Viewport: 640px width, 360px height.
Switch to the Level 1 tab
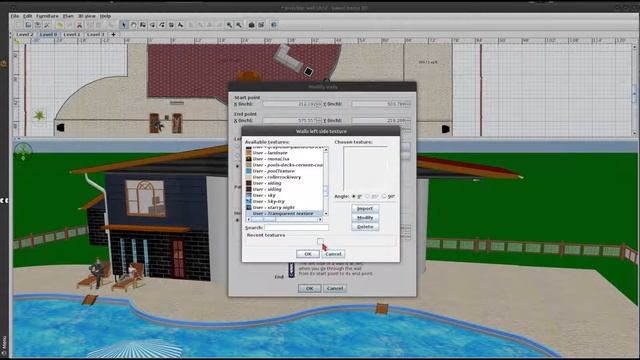click(72, 35)
